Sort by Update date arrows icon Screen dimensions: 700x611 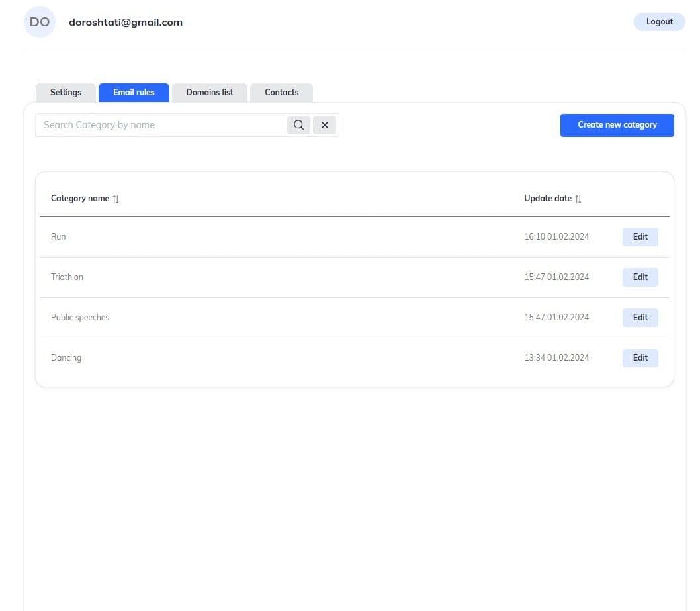point(578,199)
